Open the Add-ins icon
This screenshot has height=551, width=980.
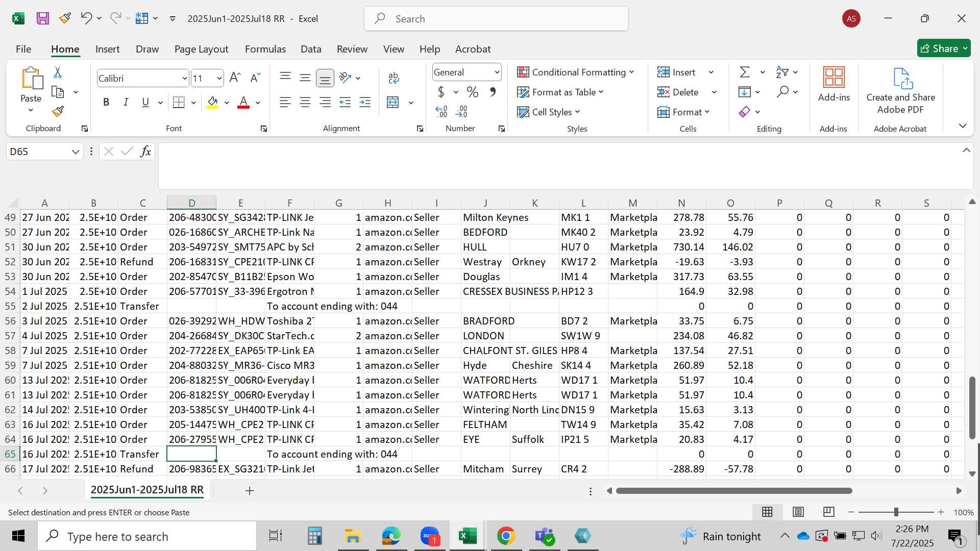coord(834,78)
